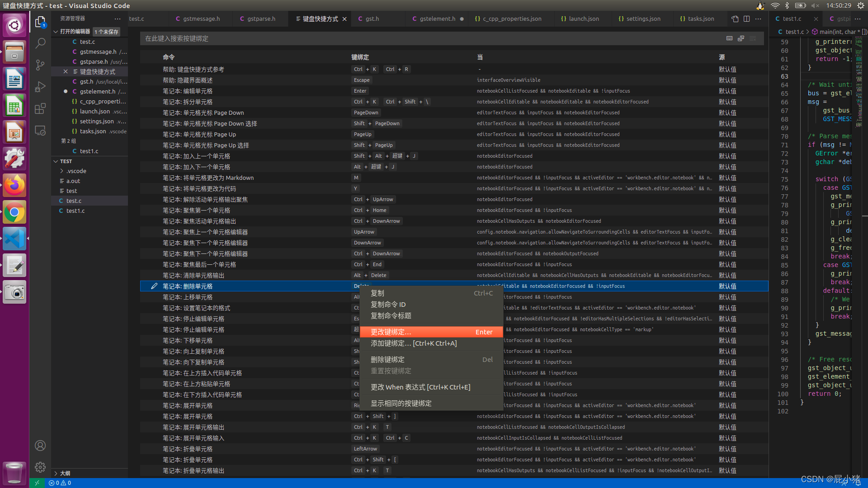Image resolution: width=868 pixels, height=488 pixels.
Task: Open Google Chrome from the dock
Action: pos(14,212)
